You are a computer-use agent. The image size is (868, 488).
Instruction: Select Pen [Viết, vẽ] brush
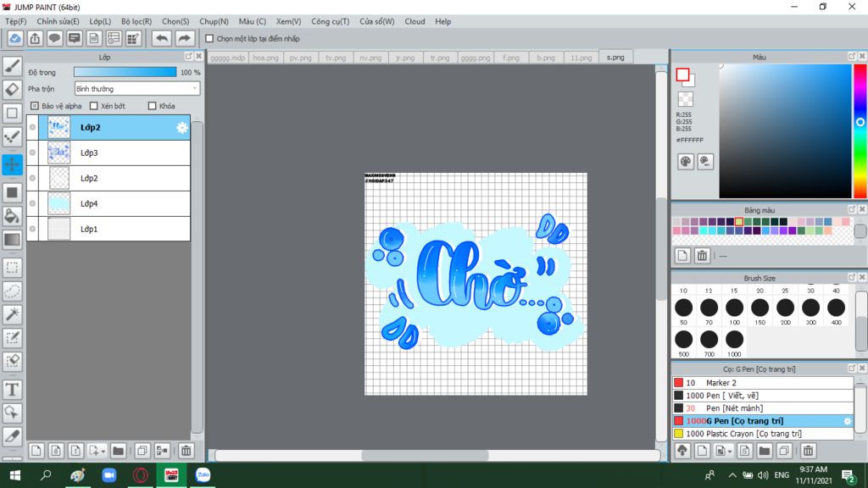[763, 396]
